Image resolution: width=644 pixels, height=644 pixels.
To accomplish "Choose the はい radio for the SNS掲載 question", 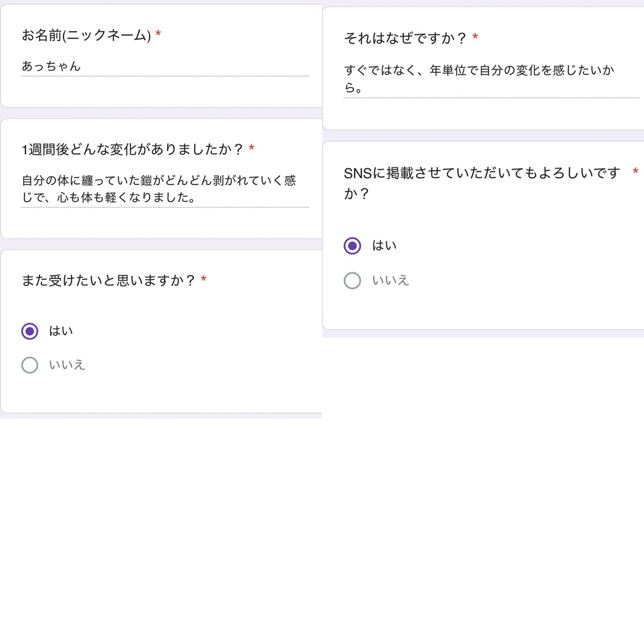I will (352, 246).
